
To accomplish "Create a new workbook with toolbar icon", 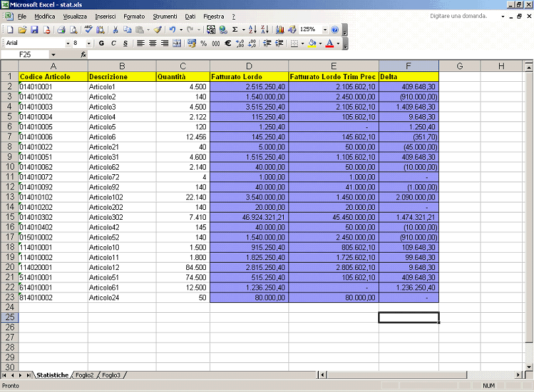I will (x=10, y=30).
